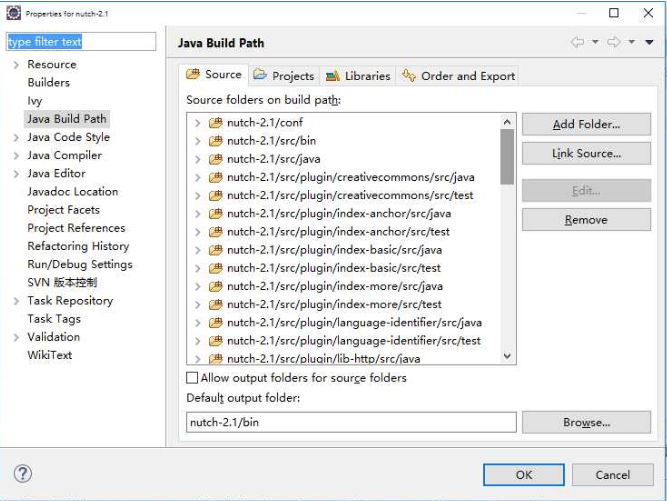Expand the nutch-2.1/src/bin source folder entry

pyautogui.click(x=197, y=141)
